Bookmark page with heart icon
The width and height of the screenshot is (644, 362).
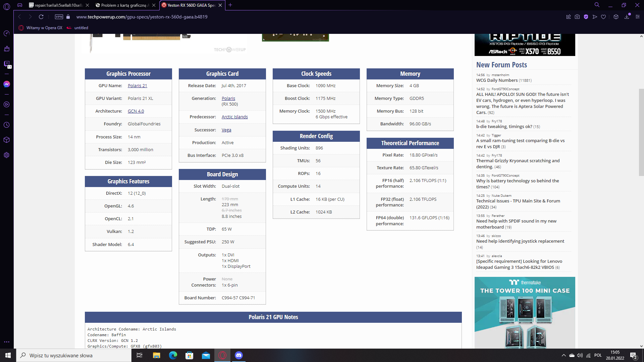[x=603, y=17]
